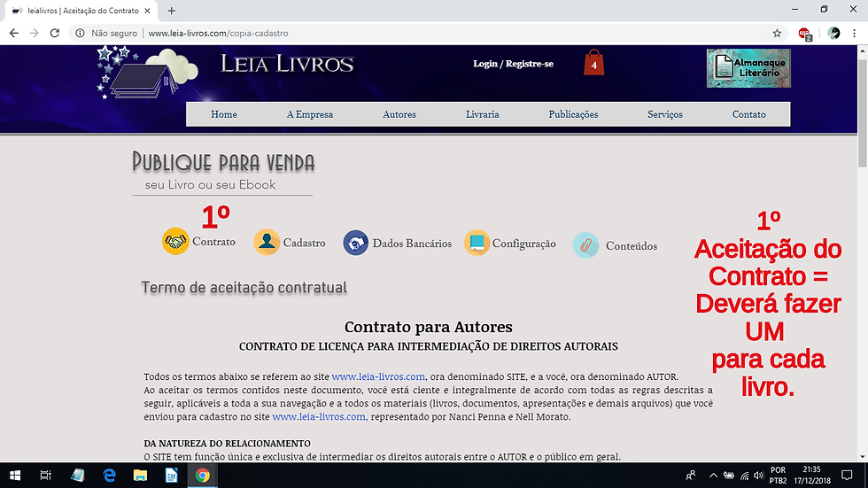This screenshot has height=488, width=868.
Task: Close the leialivros tab
Action: [147, 11]
